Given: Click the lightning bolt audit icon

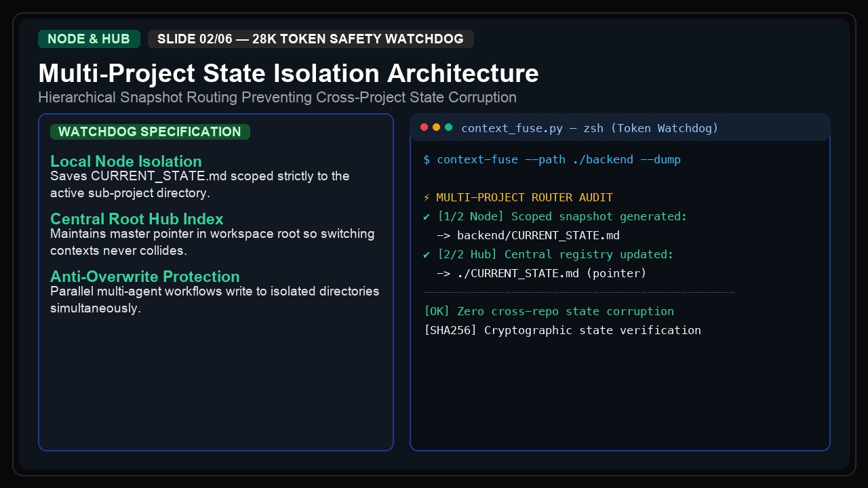Looking at the screenshot, I should (x=427, y=198).
